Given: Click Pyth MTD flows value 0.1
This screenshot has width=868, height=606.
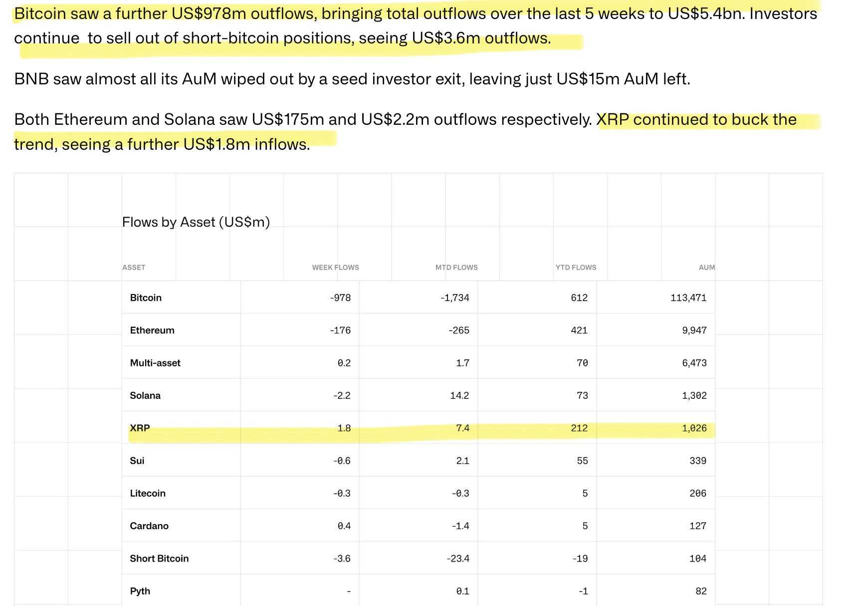Looking at the screenshot, I should pyautogui.click(x=463, y=591).
